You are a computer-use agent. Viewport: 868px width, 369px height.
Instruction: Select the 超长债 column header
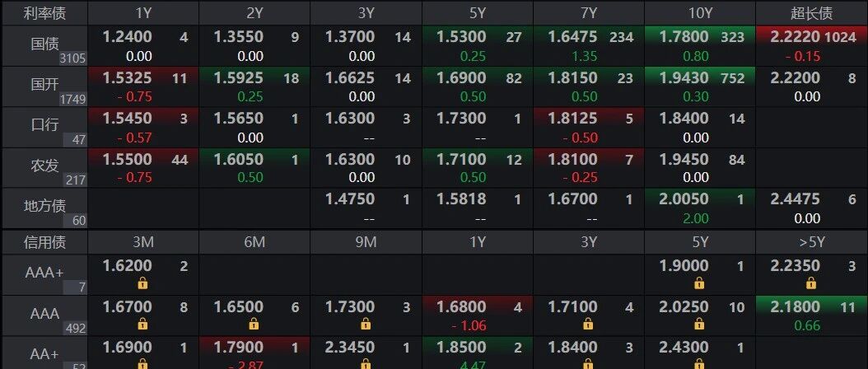pos(811,12)
